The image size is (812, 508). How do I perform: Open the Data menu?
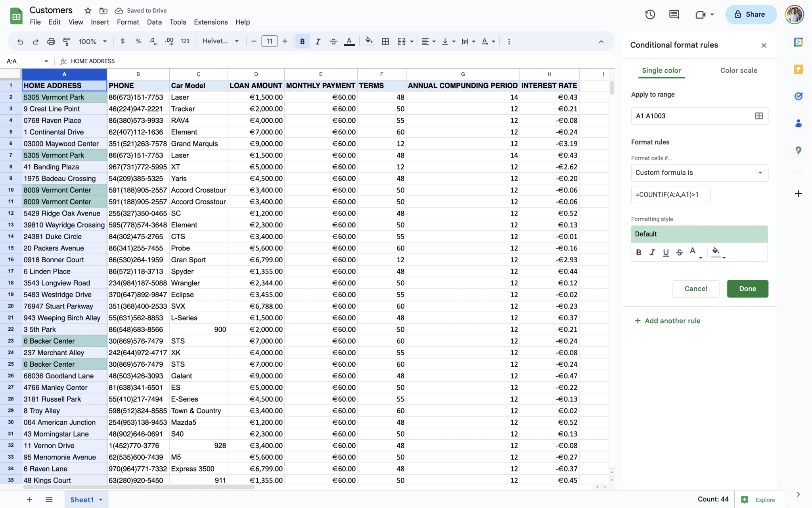point(154,22)
